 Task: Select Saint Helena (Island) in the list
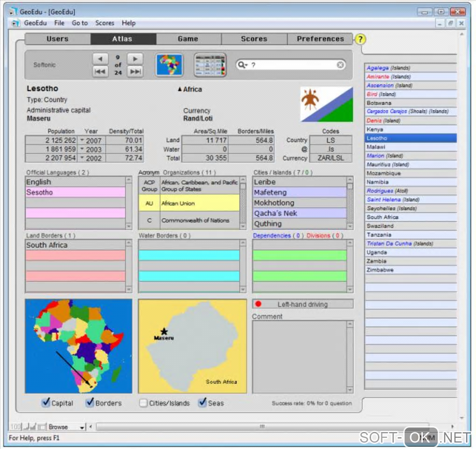411,199
